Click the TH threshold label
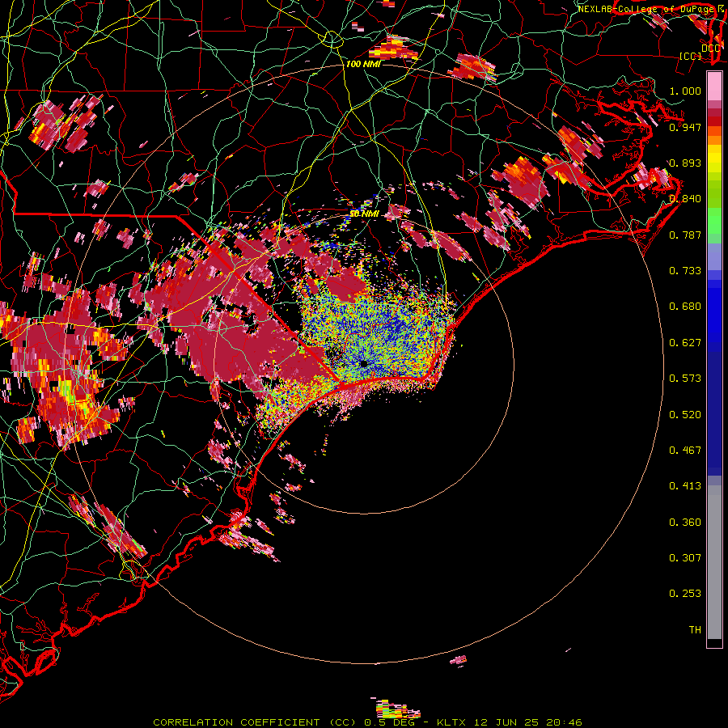This screenshot has width=728, height=728. [x=695, y=630]
